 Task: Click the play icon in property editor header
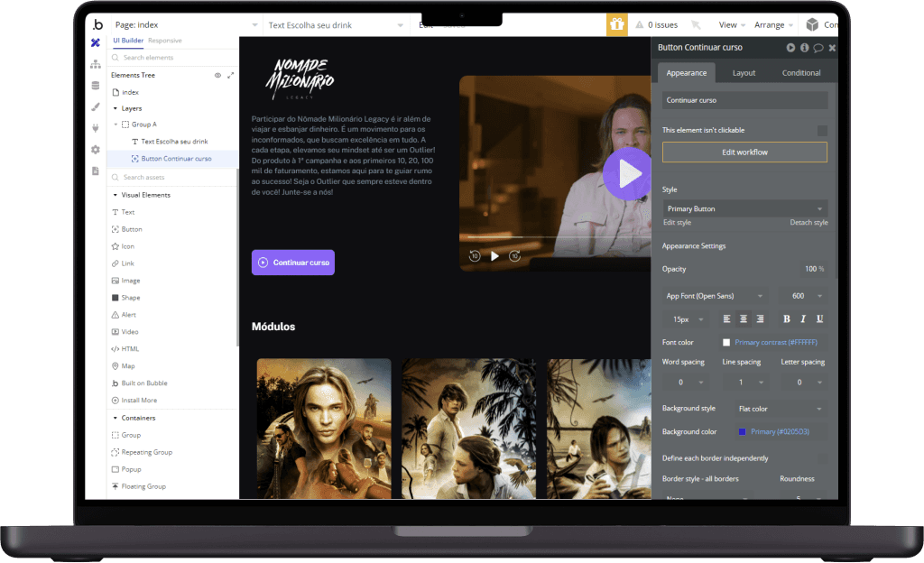(790, 48)
